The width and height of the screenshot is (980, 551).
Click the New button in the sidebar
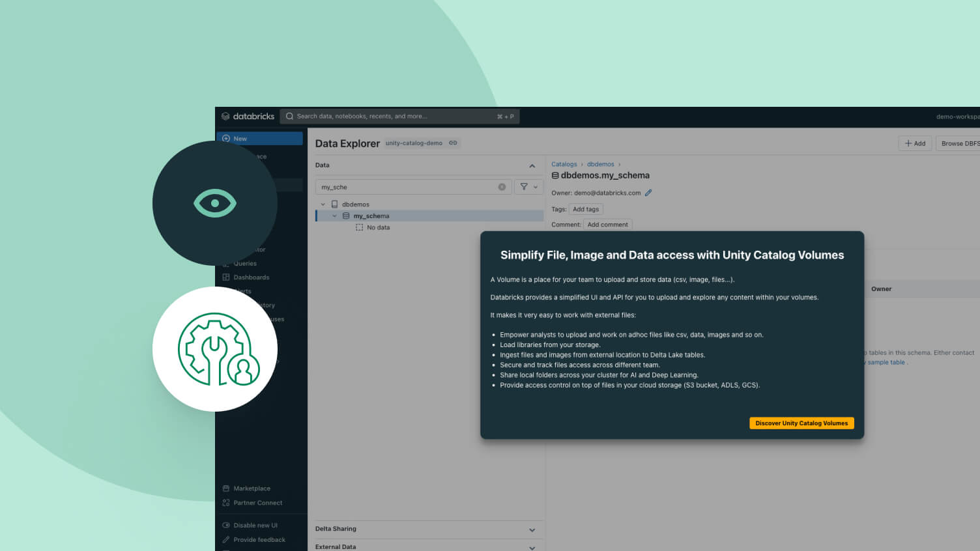[x=259, y=139]
